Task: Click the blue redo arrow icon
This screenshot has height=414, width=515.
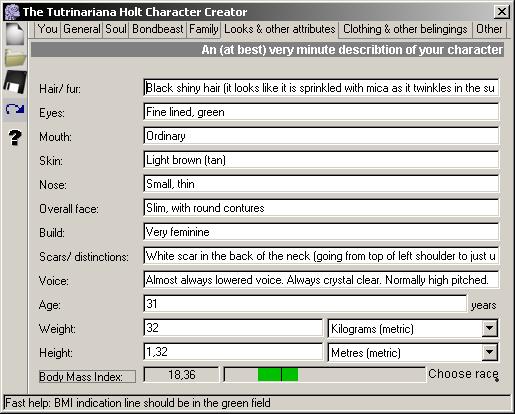Action: click(15, 109)
